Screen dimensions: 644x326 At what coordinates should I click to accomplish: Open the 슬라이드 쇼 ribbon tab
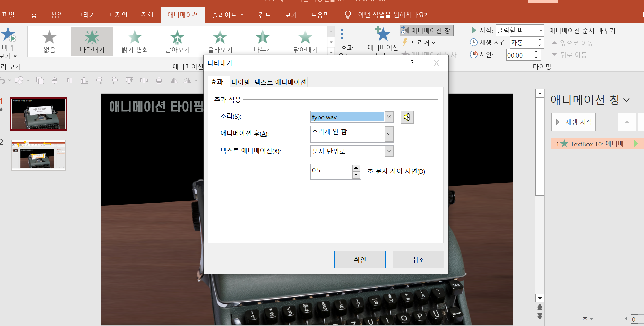click(228, 15)
